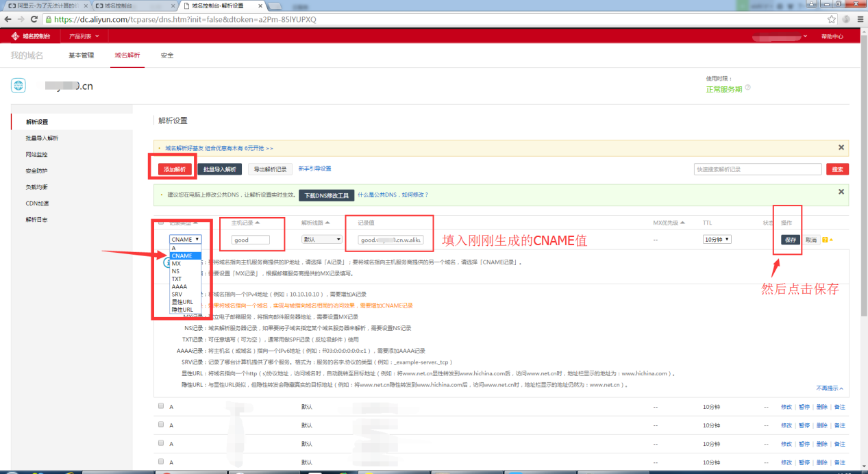Image resolution: width=868 pixels, height=474 pixels.
Task: Click the domain console logo
Action: (32, 36)
